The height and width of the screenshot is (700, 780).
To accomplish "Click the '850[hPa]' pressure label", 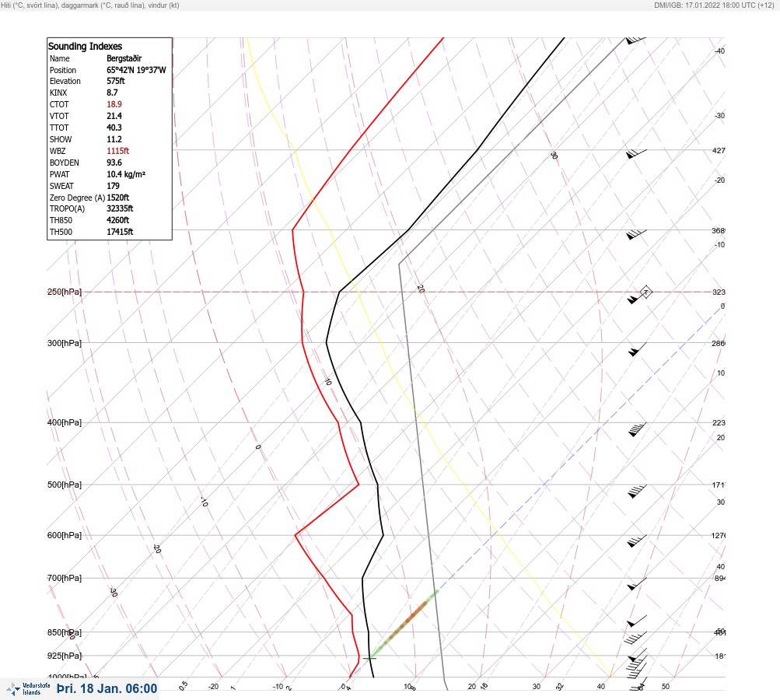I will click(65, 632).
